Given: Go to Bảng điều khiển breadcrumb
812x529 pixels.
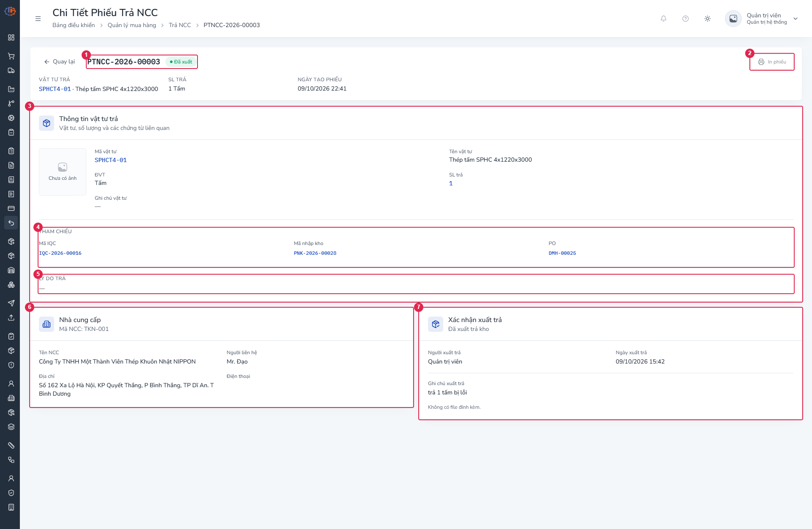Looking at the screenshot, I should (x=74, y=25).
